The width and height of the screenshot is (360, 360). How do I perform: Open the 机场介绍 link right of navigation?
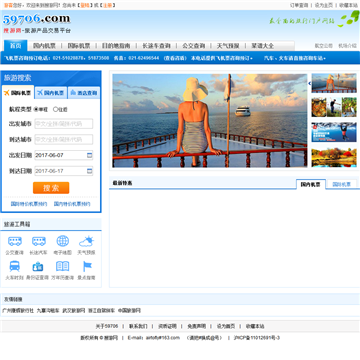point(347,46)
